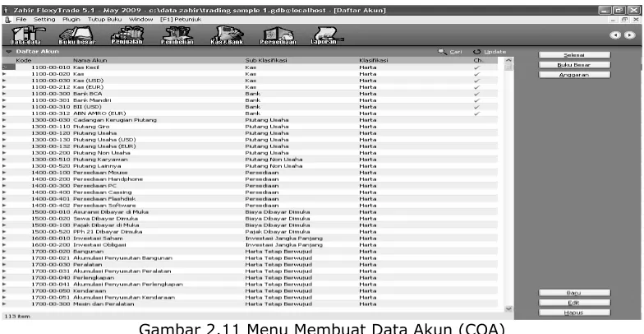Click row arrow for Mesin dan Peralatan

[5, 304]
